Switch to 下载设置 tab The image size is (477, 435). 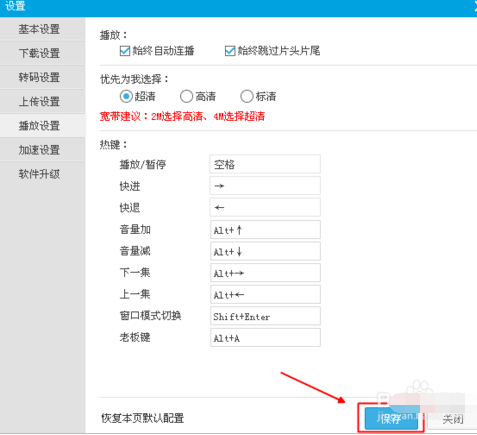click(x=39, y=53)
